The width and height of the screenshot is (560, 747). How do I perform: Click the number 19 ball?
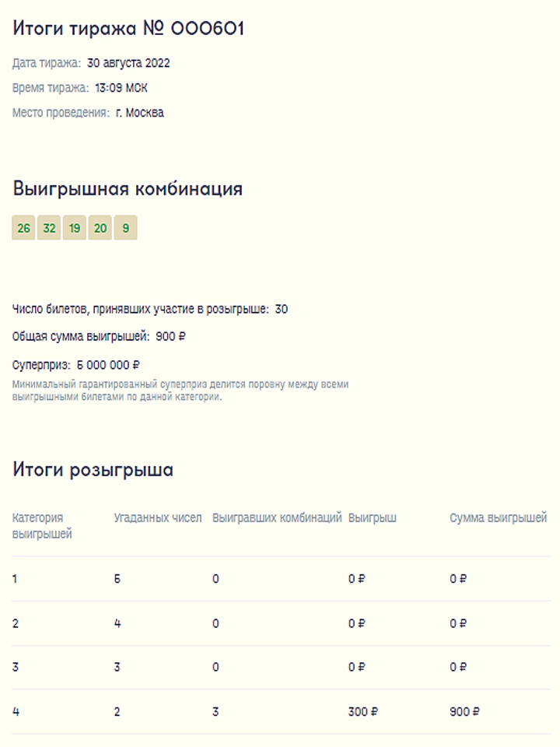click(75, 228)
